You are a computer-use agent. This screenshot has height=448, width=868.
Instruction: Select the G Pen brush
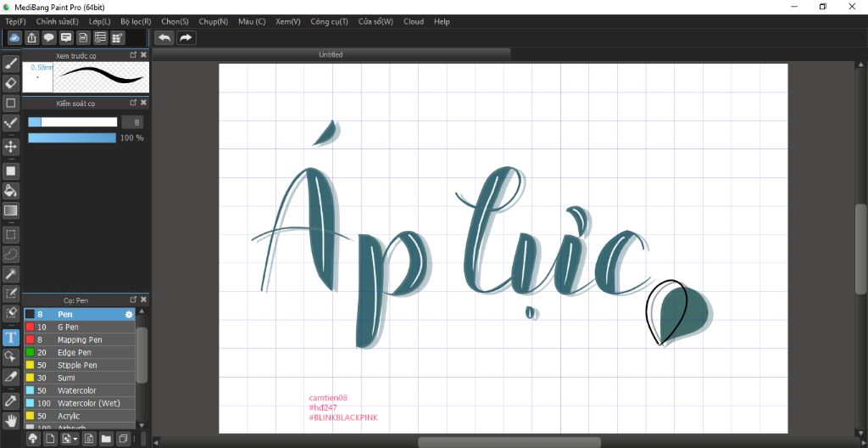tap(80, 328)
